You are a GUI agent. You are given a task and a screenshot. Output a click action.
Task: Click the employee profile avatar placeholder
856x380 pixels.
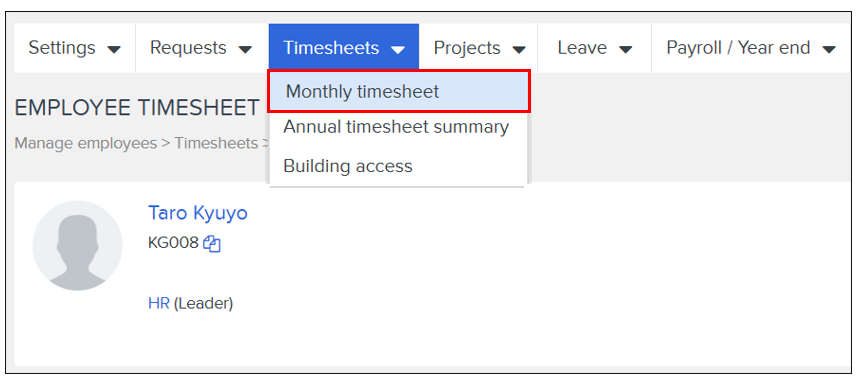pyautogui.click(x=78, y=245)
